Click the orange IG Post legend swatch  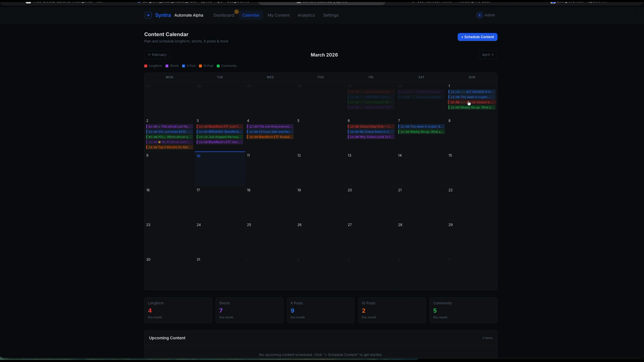(x=200, y=66)
